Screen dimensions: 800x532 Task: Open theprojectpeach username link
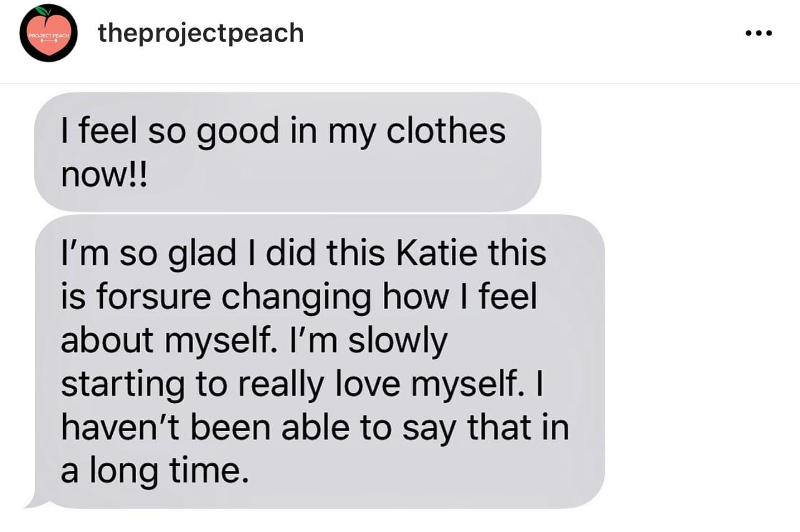point(201,33)
